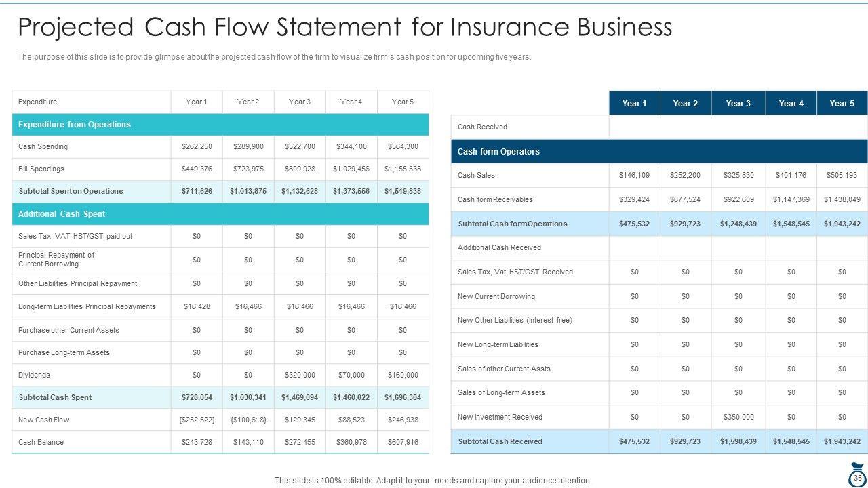Viewport: 868px width, 488px height.
Task: Click the "Cash form Operators" dark header row
Action: [x=498, y=152]
